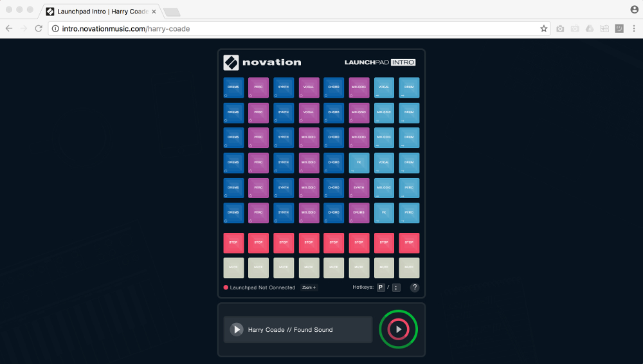Stop the blue DRUMS column
The height and width of the screenshot is (364, 643).
coord(233,243)
